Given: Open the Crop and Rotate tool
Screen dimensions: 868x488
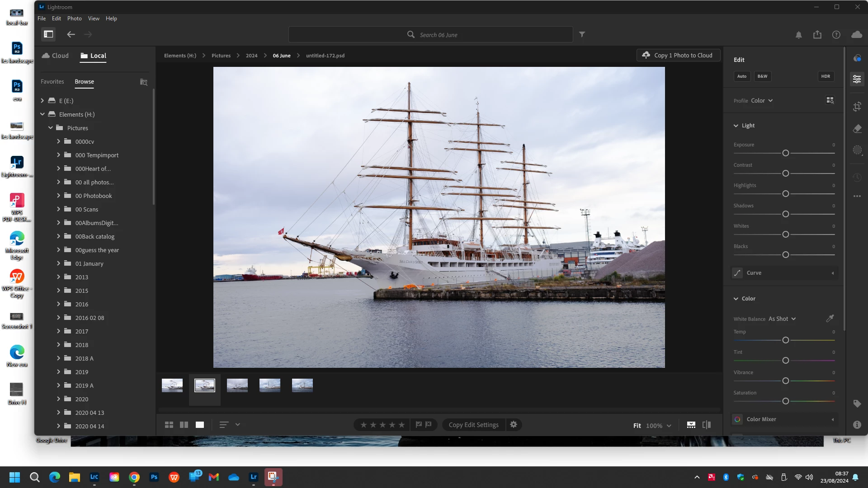Looking at the screenshot, I should pyautogui.click(x=857, y=107).
